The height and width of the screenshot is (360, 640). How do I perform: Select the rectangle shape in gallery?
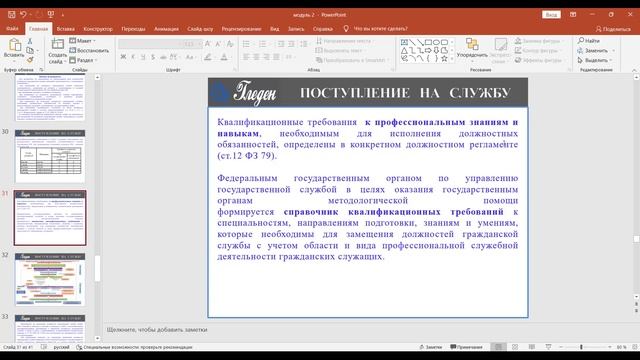tap(428, 42)
